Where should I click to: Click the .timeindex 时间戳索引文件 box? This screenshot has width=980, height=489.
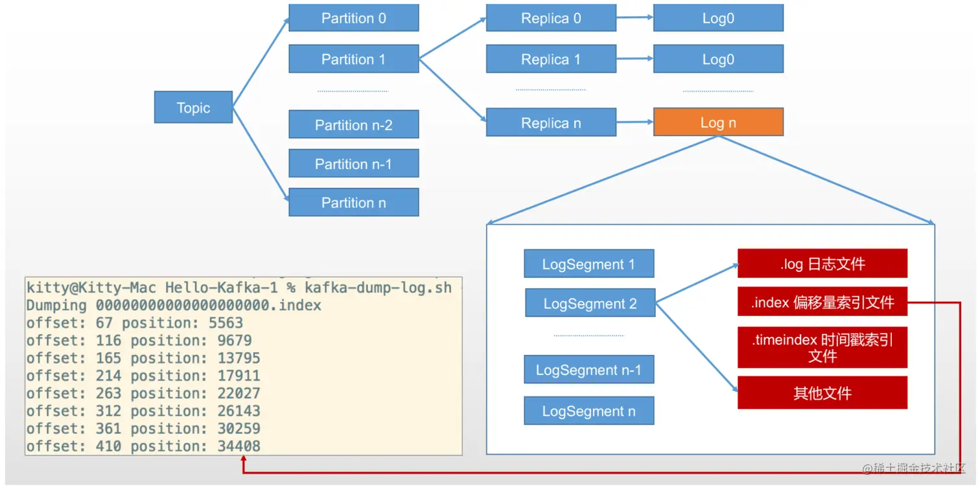coord(822,348)
